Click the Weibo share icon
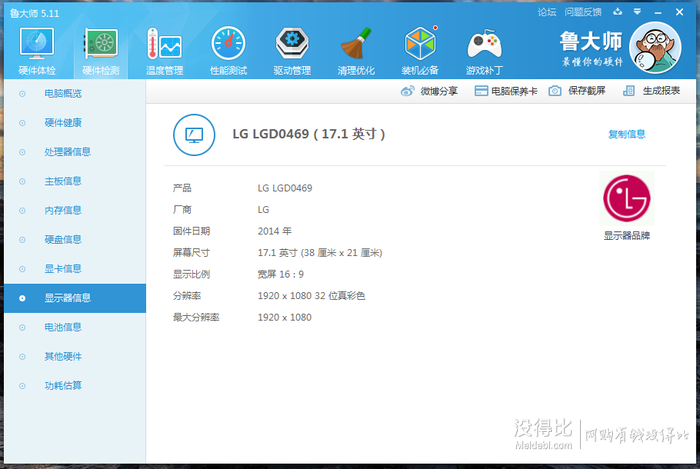This screenshot has width=700, height=469. pos(407,91)
